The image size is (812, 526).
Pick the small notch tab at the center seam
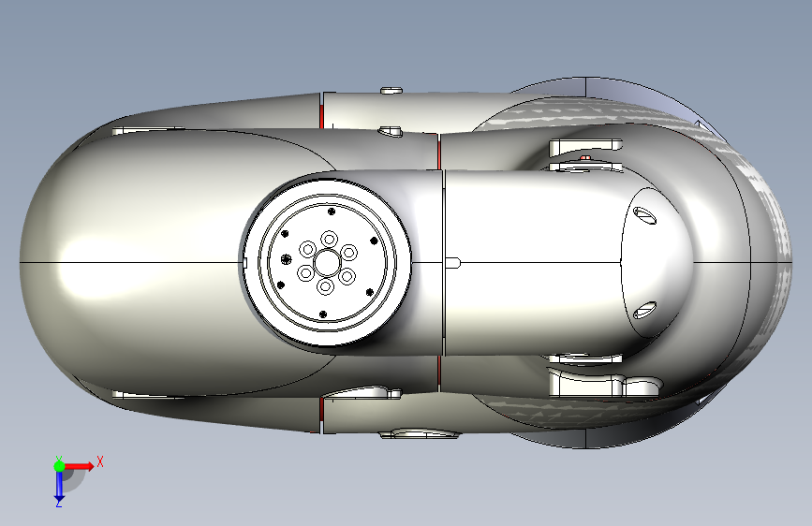coord(453,262)
